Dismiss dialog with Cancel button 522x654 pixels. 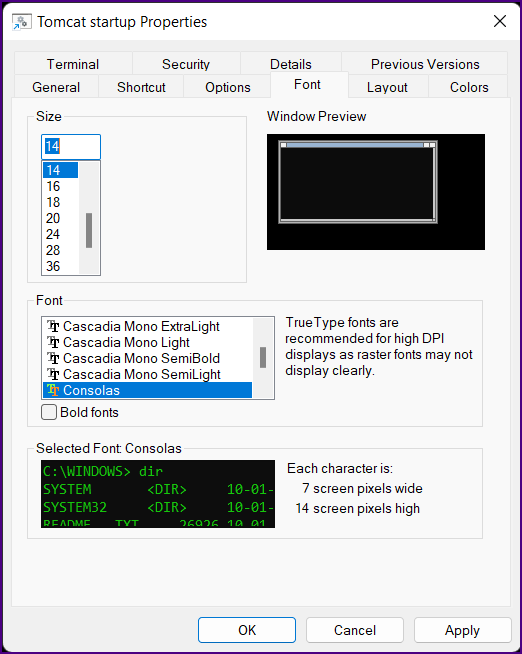point(355,630)
